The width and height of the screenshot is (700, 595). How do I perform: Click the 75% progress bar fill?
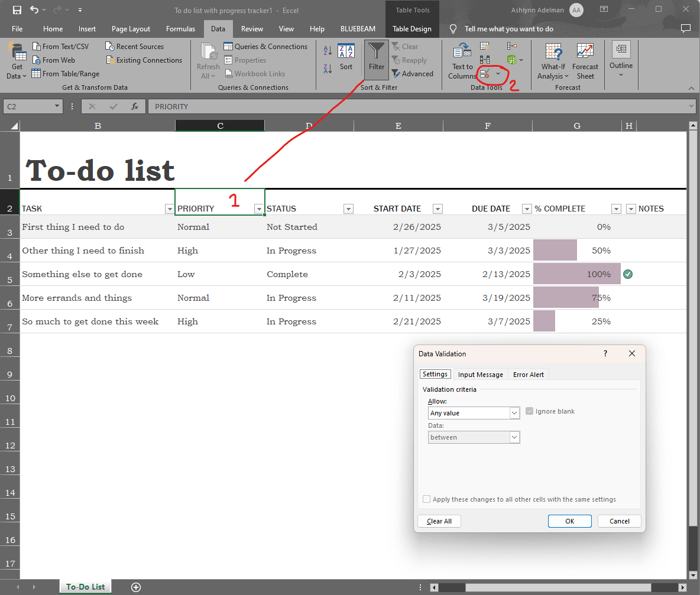click(565, 297)
